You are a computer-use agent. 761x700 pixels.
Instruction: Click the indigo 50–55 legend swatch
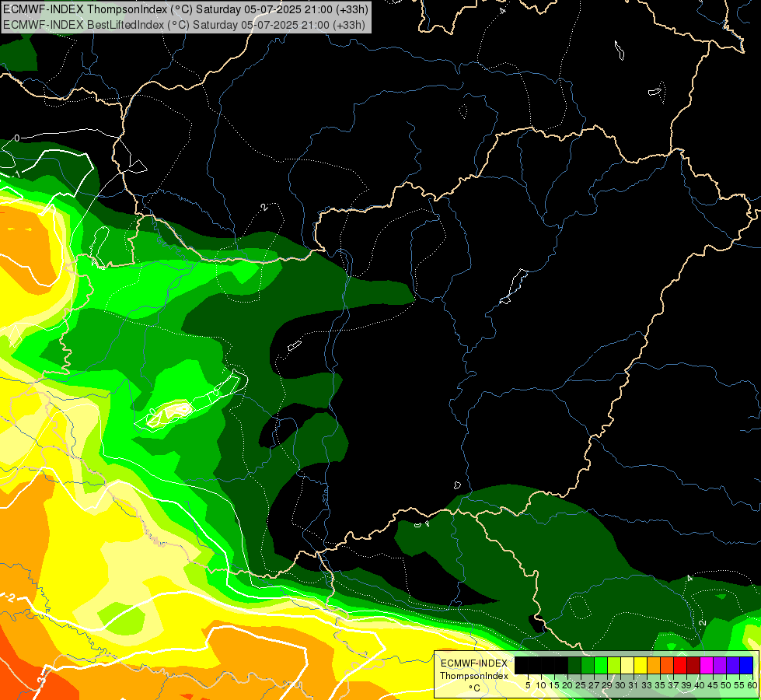(733, 665)
